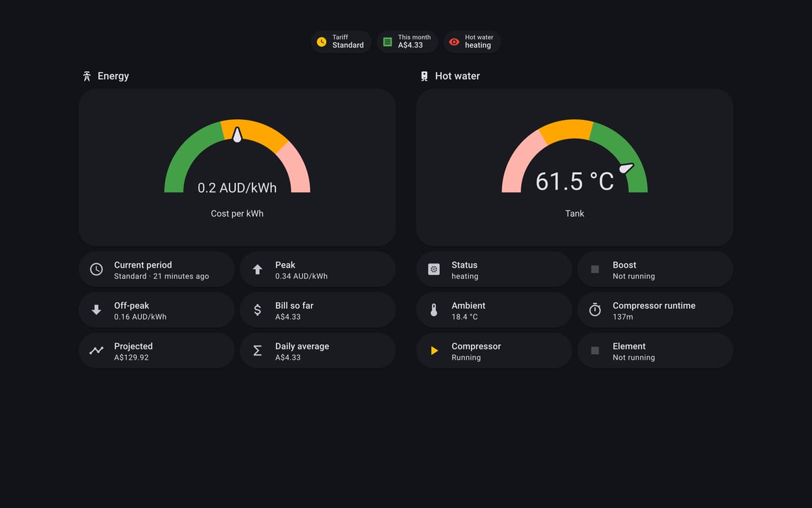The height and width of the screenshot is (508, 812).
Task: Click the Running text under Compressor
Action: 466,358
